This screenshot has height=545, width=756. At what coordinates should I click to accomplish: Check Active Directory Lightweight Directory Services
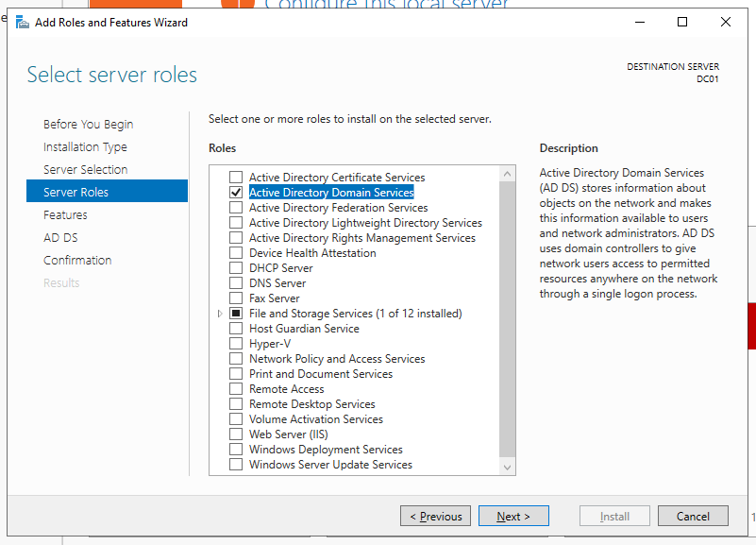236,222
